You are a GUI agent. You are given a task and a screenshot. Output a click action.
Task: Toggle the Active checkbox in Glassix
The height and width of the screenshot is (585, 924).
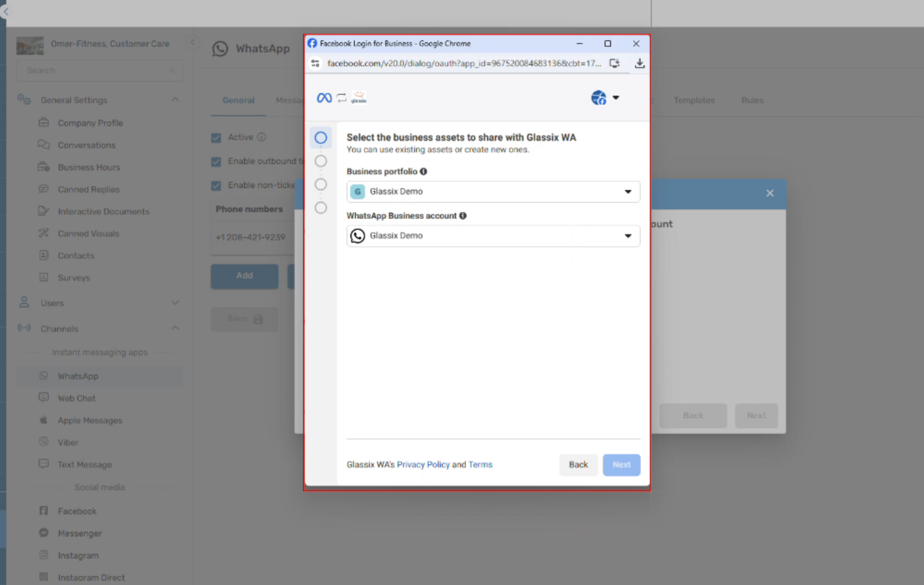click(x=216, y=137)
